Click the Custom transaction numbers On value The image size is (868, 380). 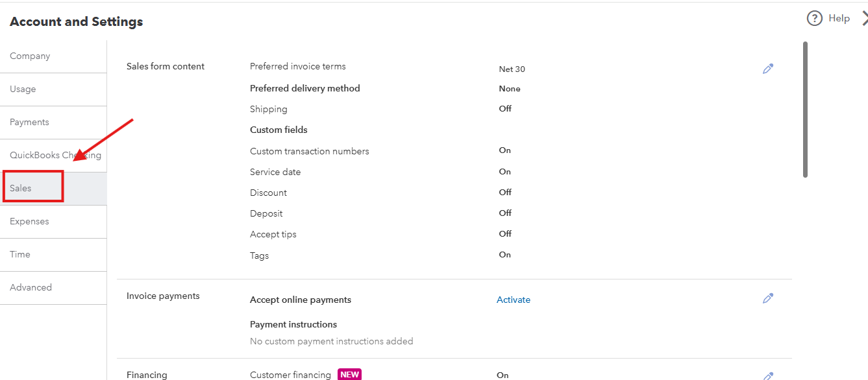505,150
